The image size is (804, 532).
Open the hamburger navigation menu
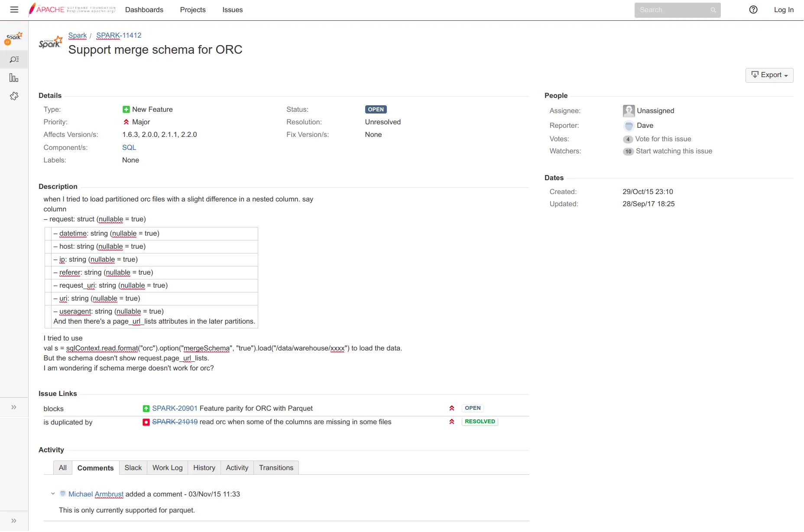pyautogui.click(x=14, y=10)
